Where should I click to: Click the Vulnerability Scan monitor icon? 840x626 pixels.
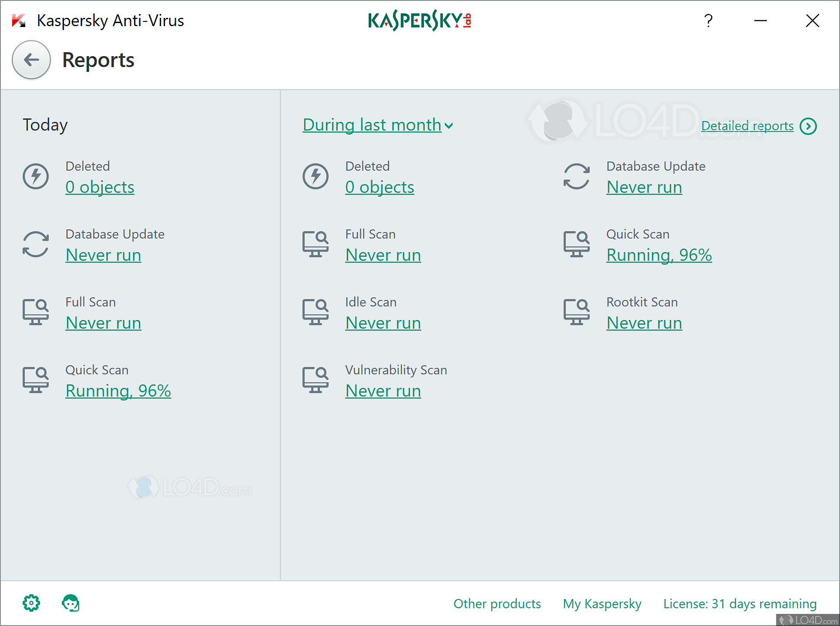(x=316, y=380)
